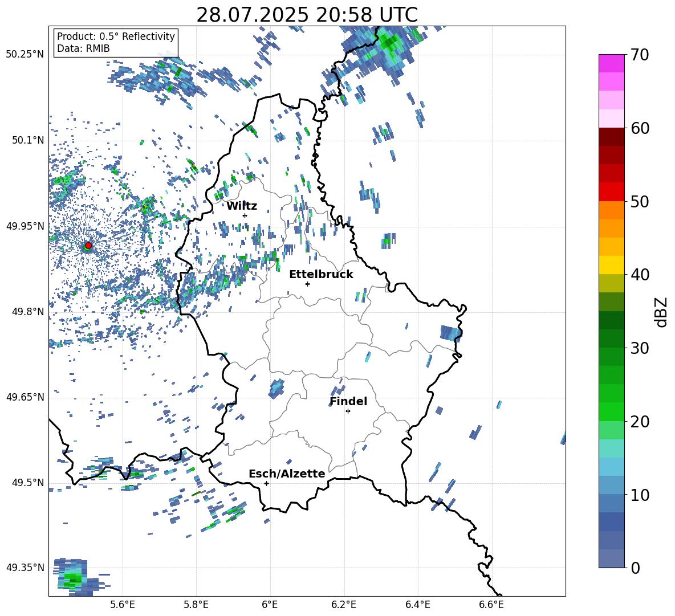675x616 pixels.
Task: Click the colorbar tick value 30
Action: pyautogui.click(x=640, y=348)
